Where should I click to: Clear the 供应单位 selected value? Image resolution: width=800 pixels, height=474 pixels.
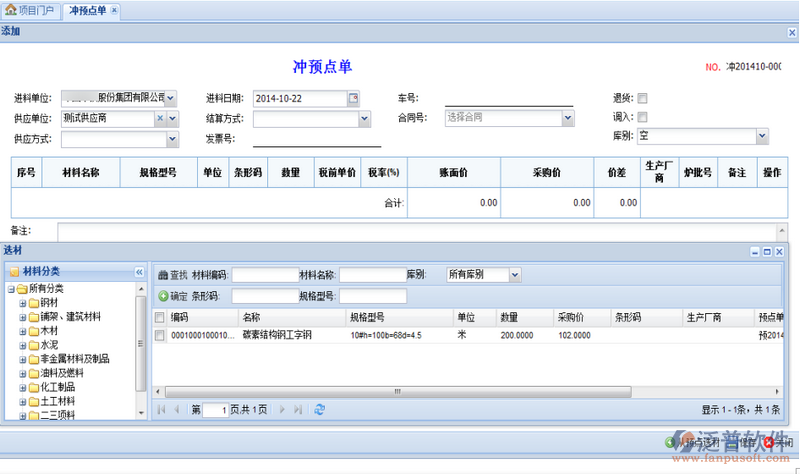tap(159, 118)
